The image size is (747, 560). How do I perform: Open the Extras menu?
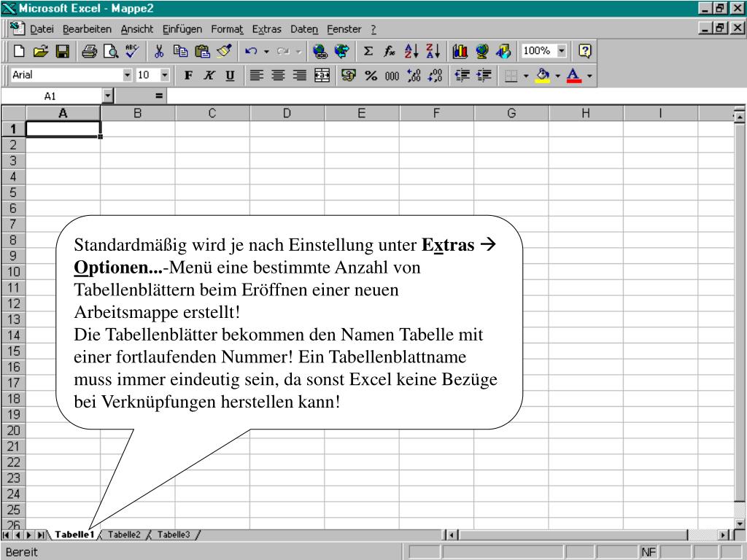tap(267, 29)
